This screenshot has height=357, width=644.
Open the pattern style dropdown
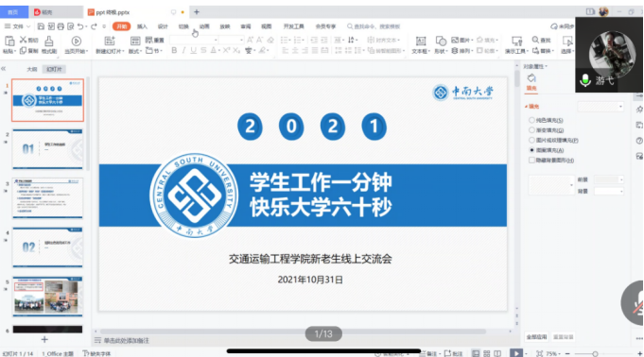550,185
